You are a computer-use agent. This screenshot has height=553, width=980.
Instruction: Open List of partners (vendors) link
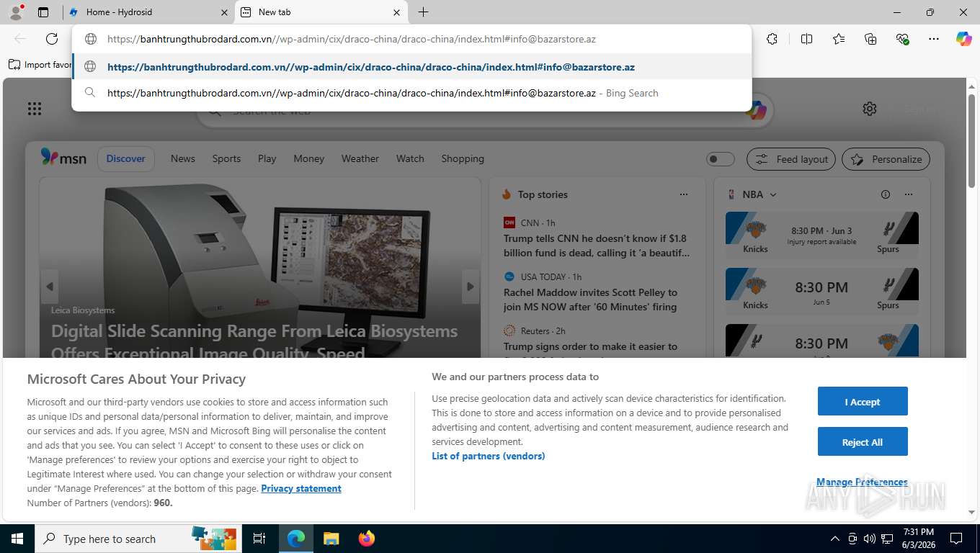(x=489, y=456)
